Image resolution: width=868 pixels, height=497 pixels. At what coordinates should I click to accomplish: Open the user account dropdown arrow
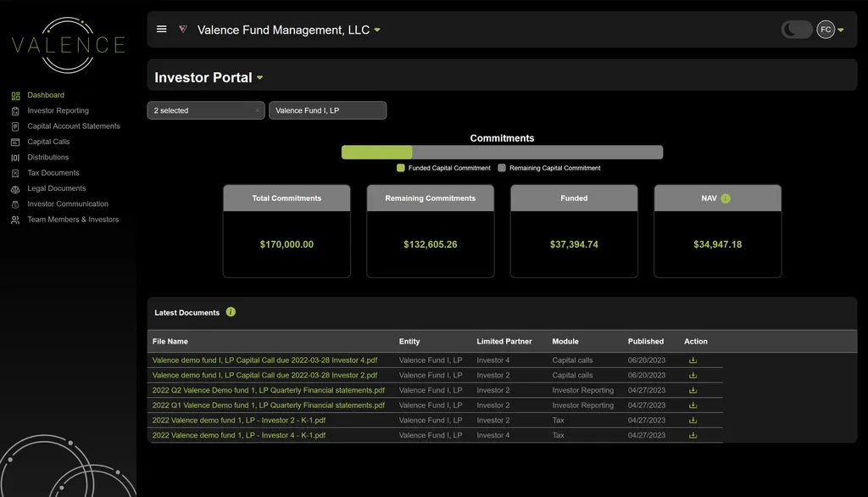[x=840, y=30]
